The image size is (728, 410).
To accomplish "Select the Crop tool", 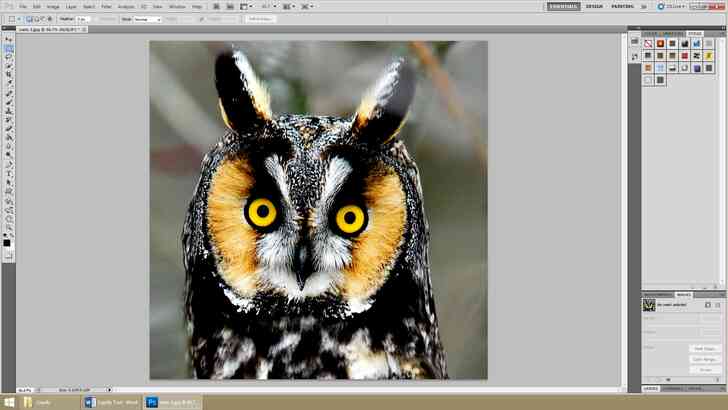I will tap(8, 74).
